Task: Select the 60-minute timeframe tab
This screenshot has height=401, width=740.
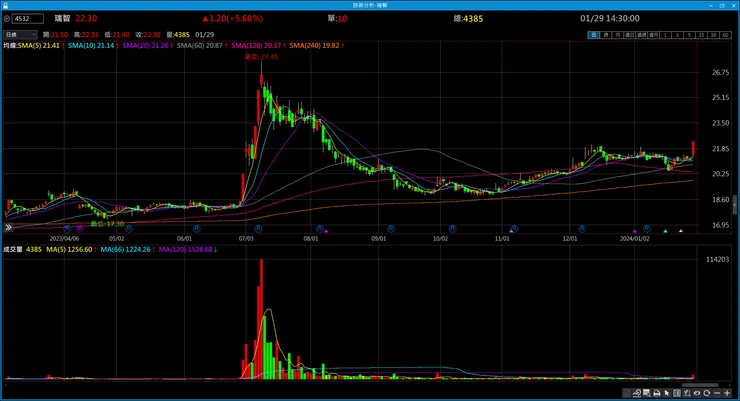Action: 725,35
